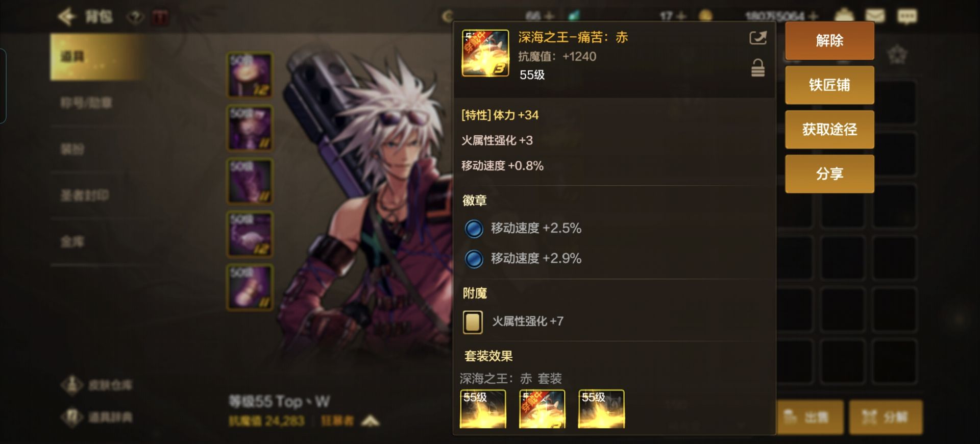Click the top purple equipment slot
980x444 pixels.
point(250,75)
